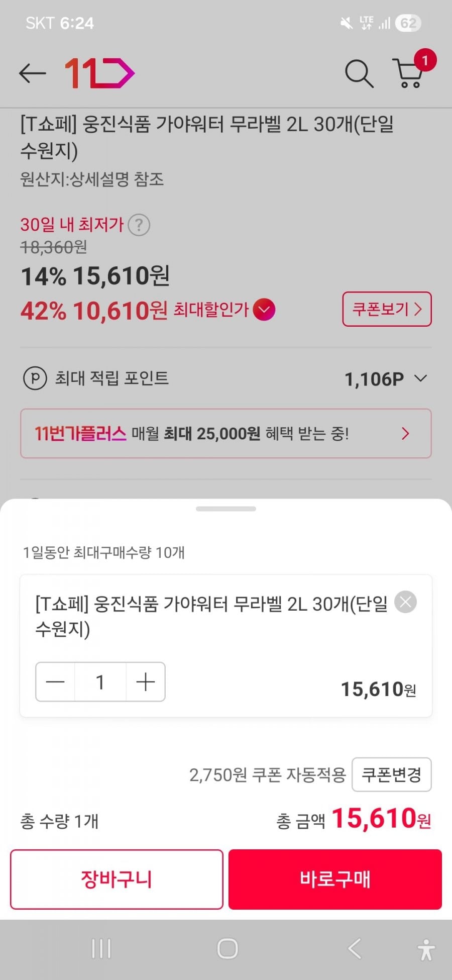Screen dimensions: 452x980
Task: Decrease quantity with the minus button
Action: click(x=55, y=682)
